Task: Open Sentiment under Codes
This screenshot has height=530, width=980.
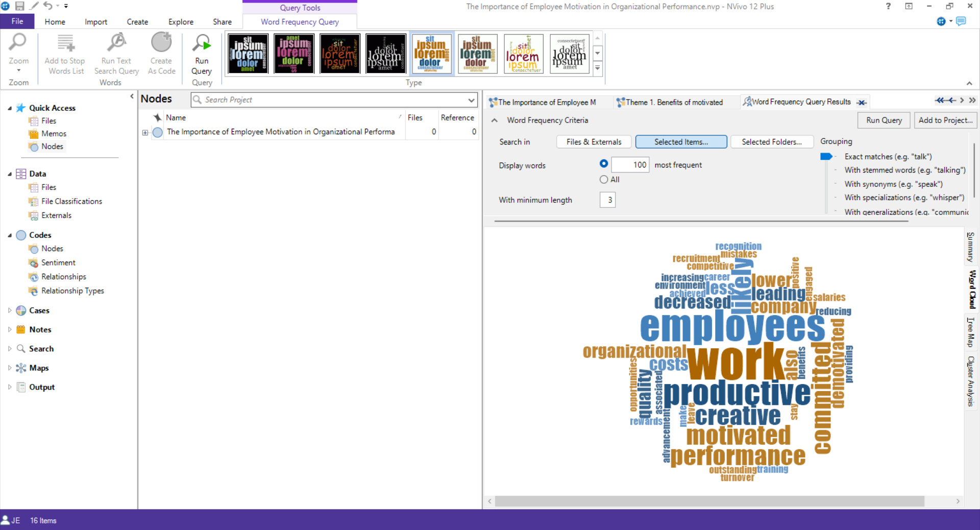Action: 57,262
